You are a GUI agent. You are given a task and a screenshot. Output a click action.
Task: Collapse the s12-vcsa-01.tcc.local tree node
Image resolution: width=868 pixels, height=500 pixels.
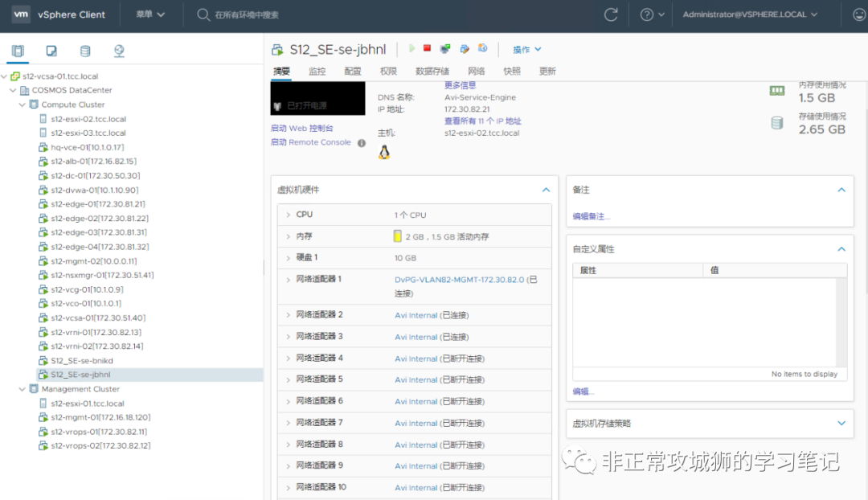point(4,76)
